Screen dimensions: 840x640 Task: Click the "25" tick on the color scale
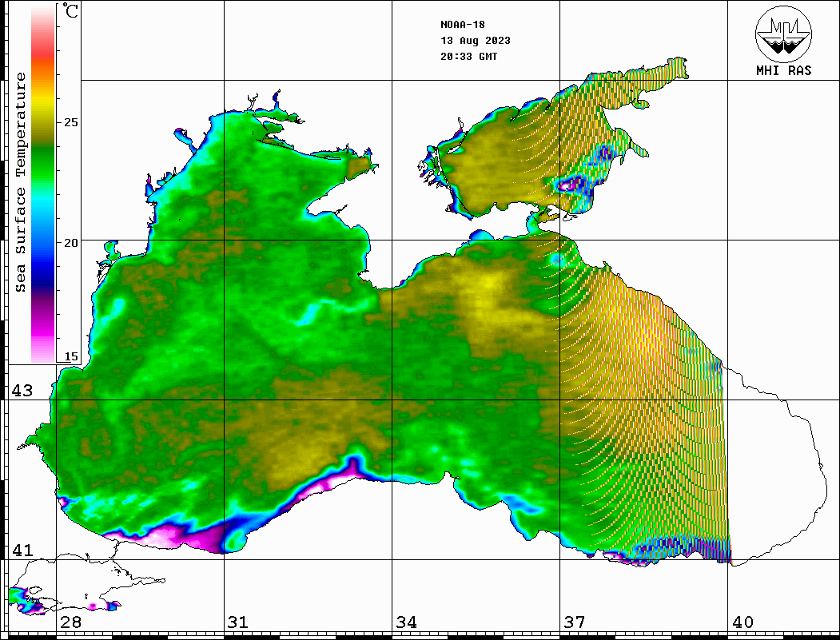point(70,122)
